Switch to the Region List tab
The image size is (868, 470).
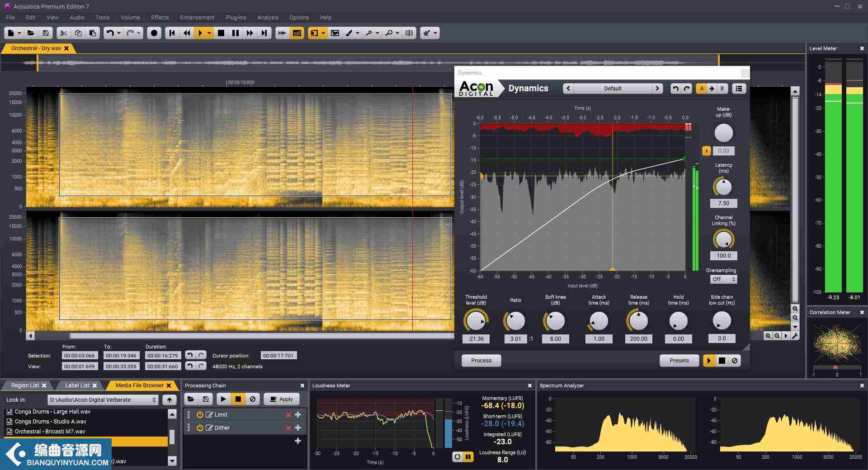[x=28, y=385]
